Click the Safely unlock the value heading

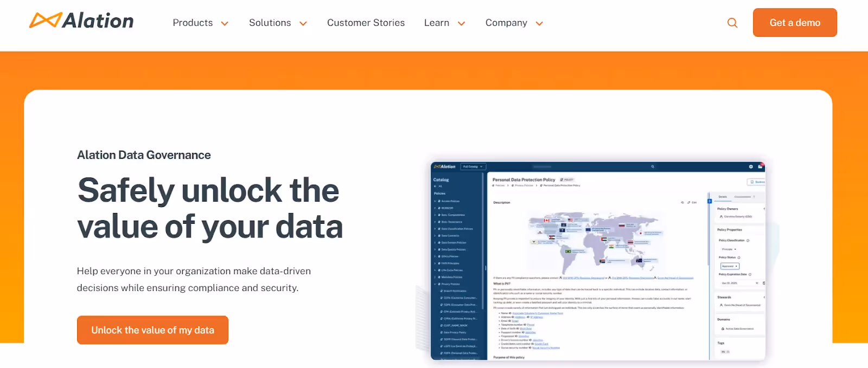(x=210, y=208)
